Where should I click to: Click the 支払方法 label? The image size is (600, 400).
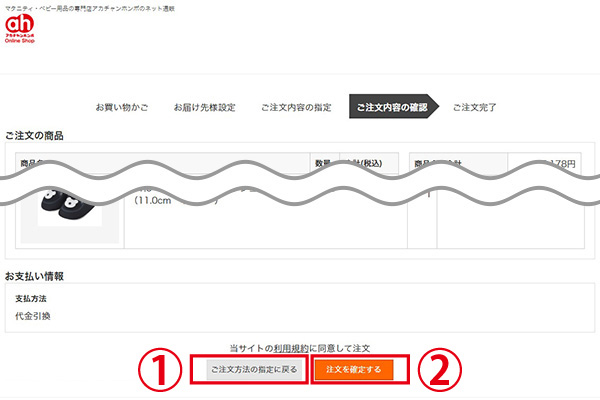point(31,299)
